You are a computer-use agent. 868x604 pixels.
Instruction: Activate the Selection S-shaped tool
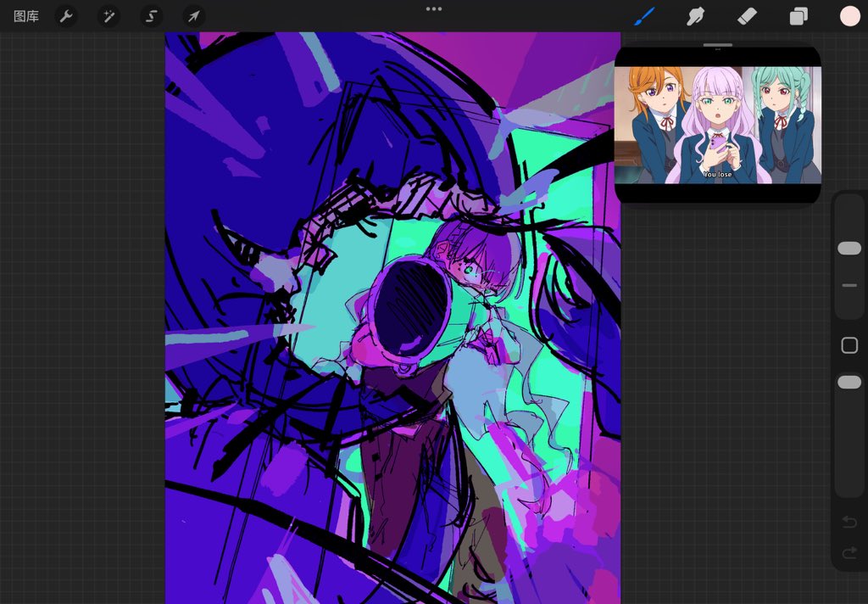151,17
